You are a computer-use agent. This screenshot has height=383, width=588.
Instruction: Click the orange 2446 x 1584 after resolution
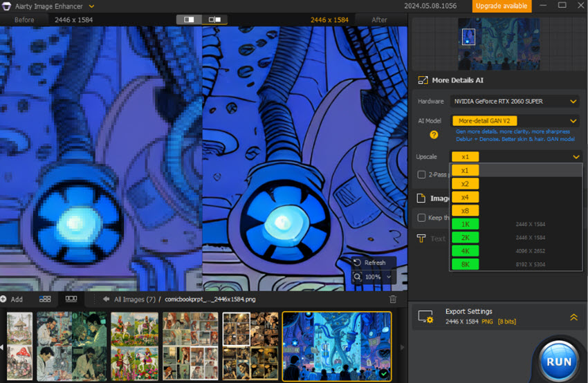(x=329, y=20)
